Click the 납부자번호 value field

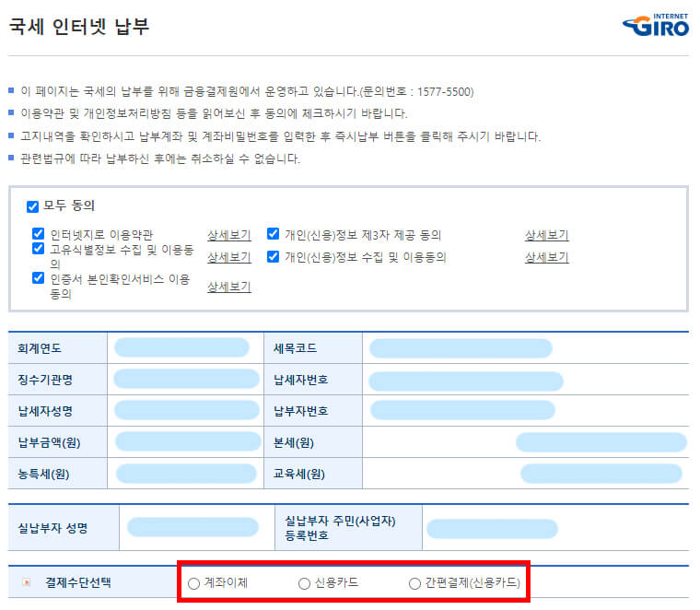462,410
